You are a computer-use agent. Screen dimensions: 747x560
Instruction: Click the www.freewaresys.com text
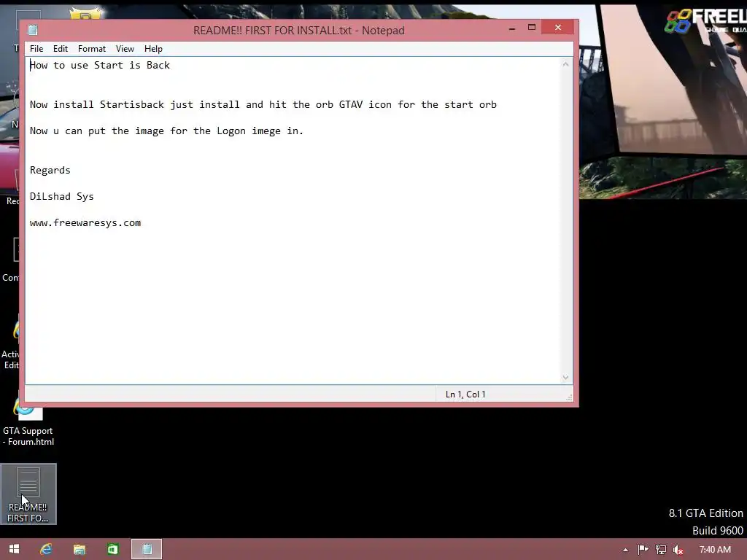pos(85,223)
